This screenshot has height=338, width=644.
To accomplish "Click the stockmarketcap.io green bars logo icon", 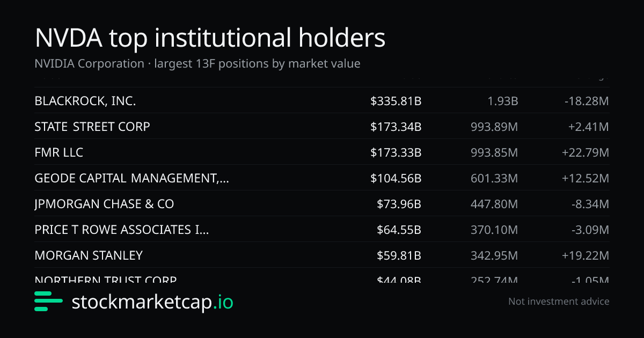I will point(49,302).
